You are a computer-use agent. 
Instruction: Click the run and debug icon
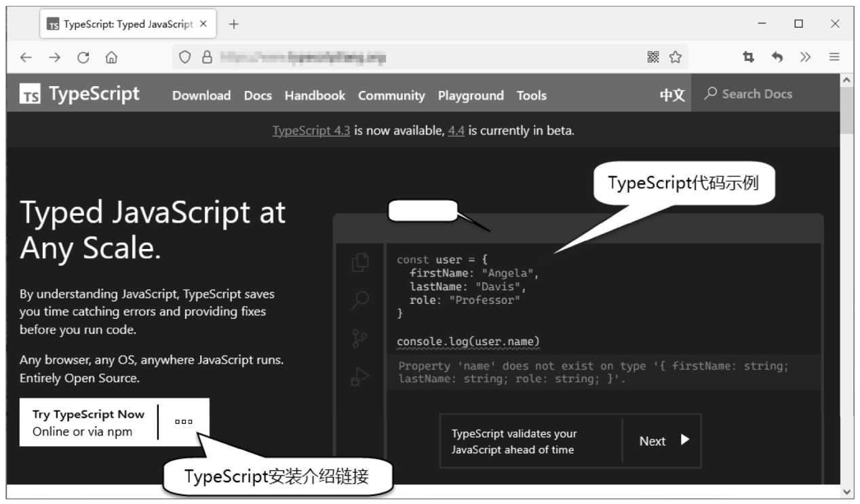point(360,377)
